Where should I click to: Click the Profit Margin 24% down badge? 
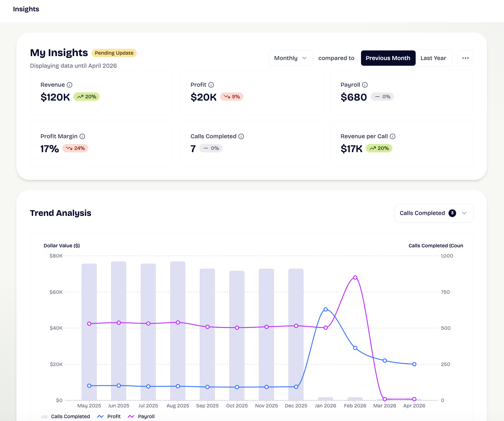(x=75, y=148)
